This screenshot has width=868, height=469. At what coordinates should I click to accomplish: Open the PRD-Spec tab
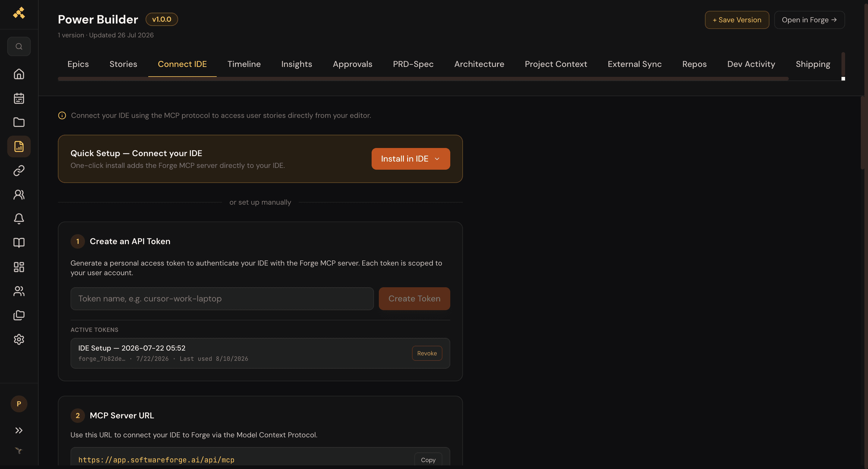[413, 64]
